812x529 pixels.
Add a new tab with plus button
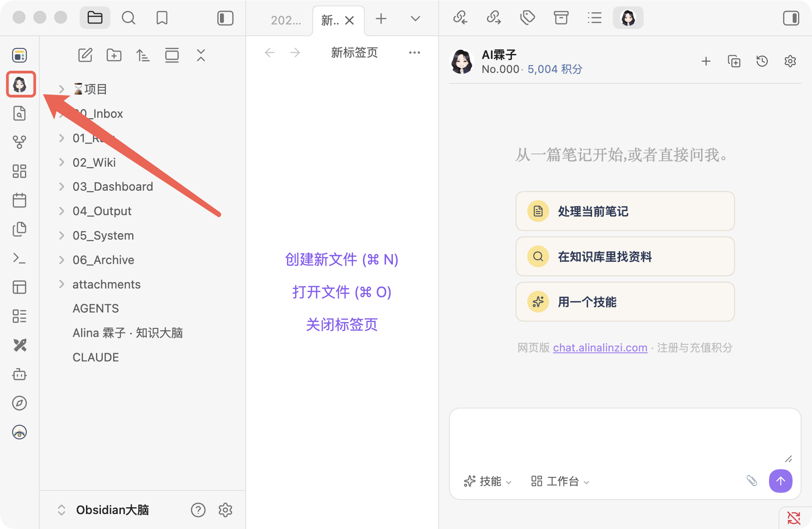coord(381,19)
